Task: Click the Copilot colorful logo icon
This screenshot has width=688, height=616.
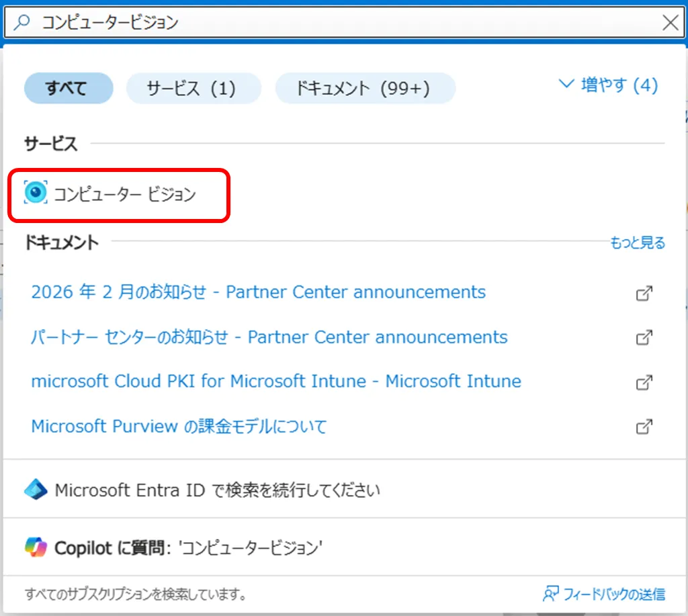Action: pos(36,547)
